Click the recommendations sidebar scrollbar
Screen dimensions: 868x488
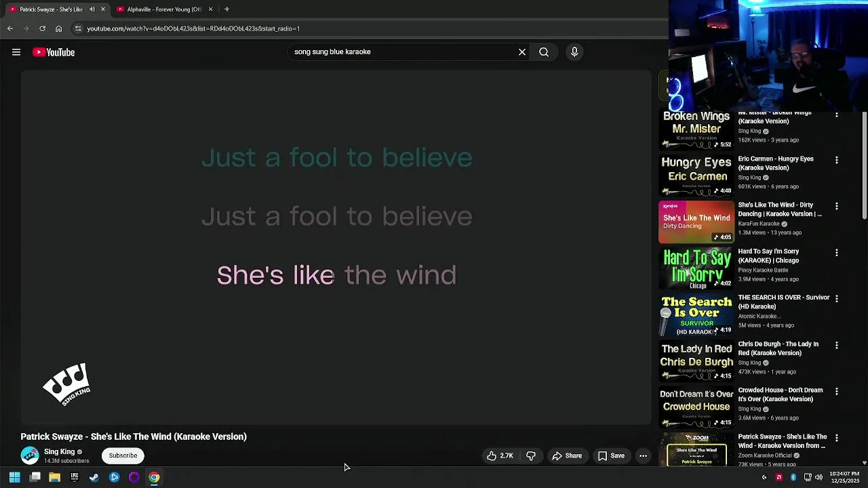coord(864,166)
